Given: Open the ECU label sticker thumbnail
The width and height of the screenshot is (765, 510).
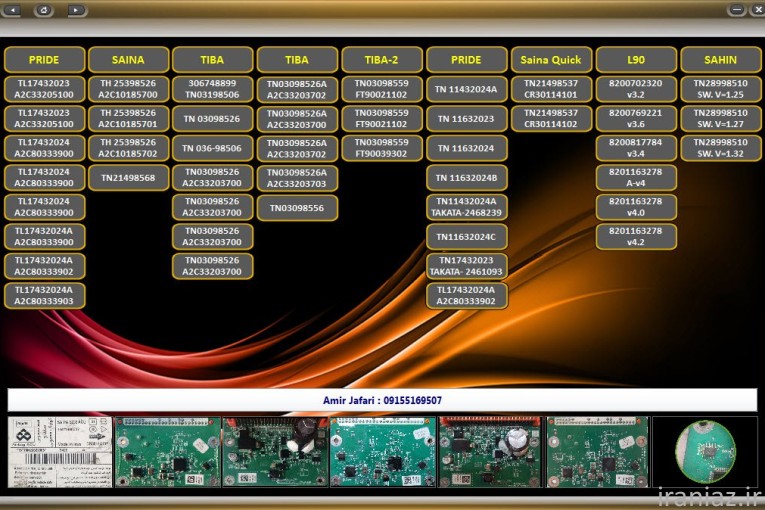Looking at the screenshot, I should click(x=59, y=452).
